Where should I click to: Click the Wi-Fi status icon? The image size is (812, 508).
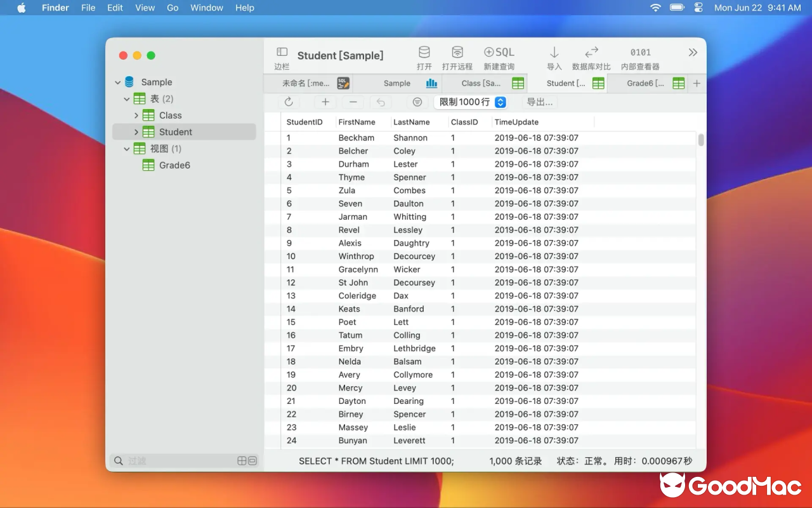(x=655, y=8)
